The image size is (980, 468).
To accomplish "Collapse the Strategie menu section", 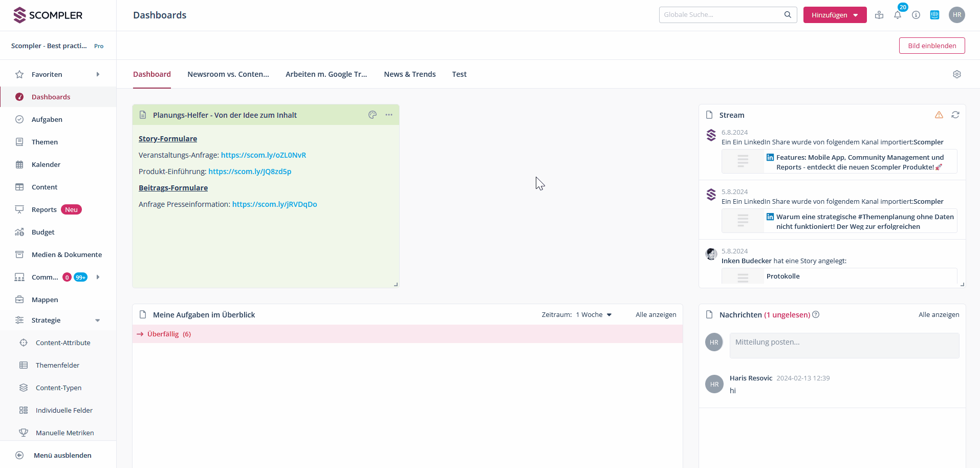I will [x=97, y=321].
